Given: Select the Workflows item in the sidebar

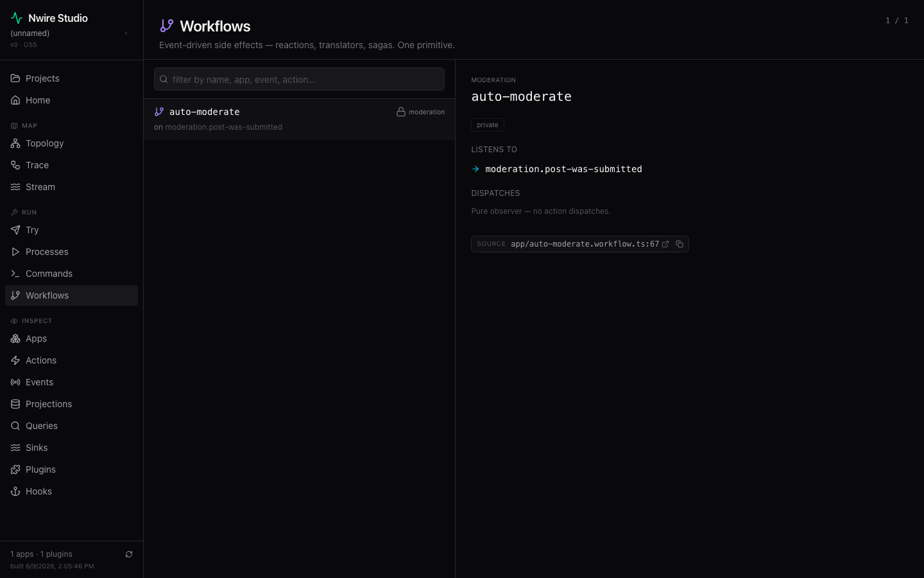Looking at the screenshot, I should coord(71,295).
